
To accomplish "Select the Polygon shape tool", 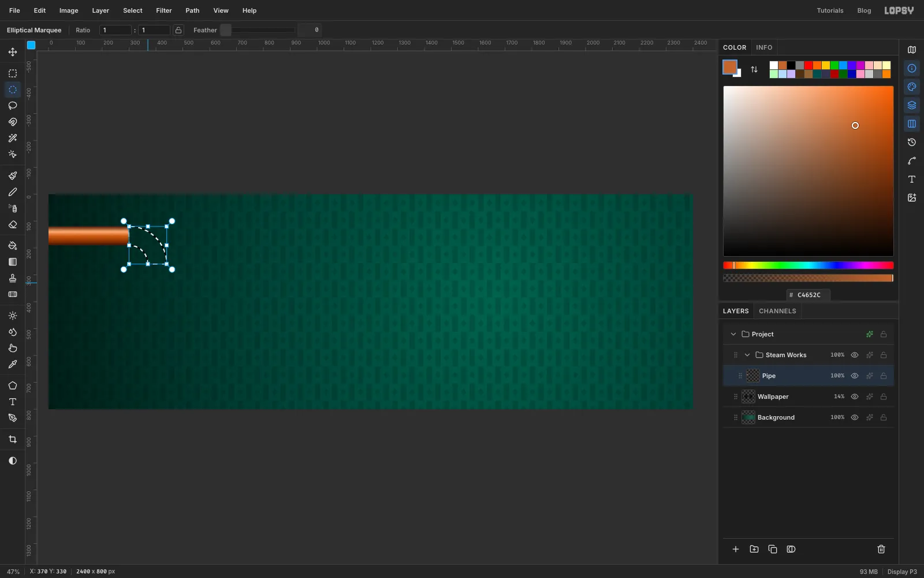I will (13, 386).
